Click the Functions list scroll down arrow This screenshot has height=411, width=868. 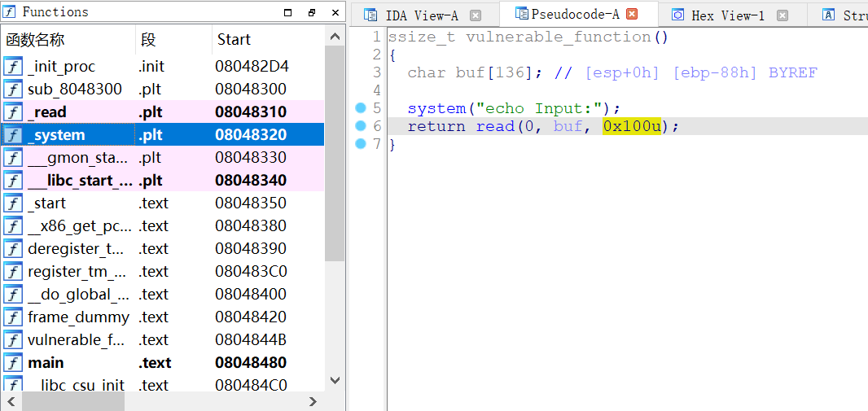[335, 380]
